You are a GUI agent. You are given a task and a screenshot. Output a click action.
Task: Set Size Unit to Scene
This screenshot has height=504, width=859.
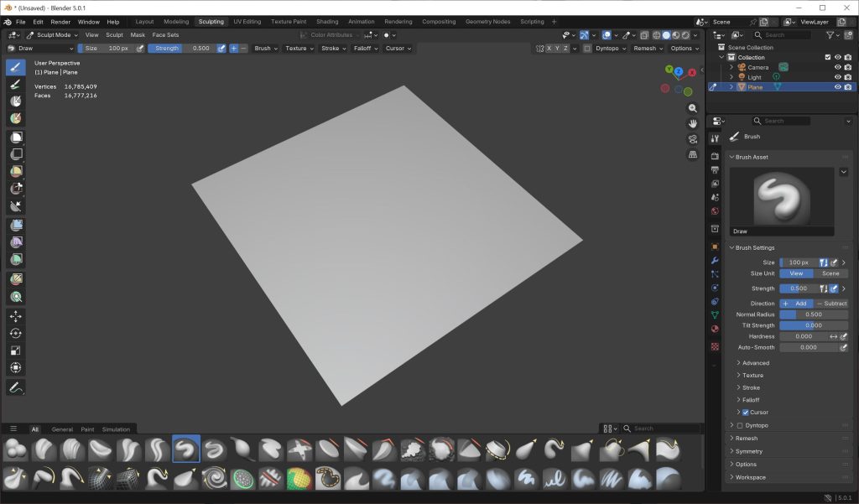(x=830, y=273)
